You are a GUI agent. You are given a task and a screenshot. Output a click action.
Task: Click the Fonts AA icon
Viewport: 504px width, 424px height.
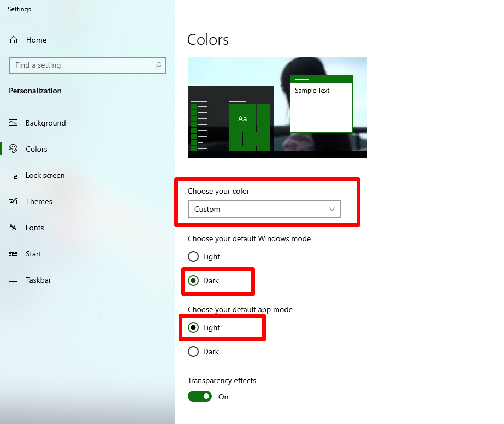[13, 228]
